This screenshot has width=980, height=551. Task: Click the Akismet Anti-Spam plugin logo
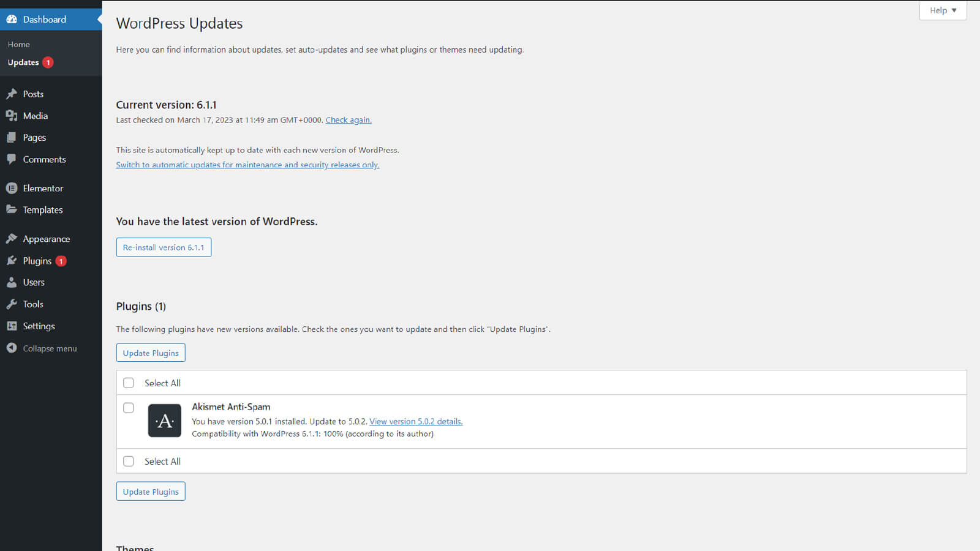point(165,421)
